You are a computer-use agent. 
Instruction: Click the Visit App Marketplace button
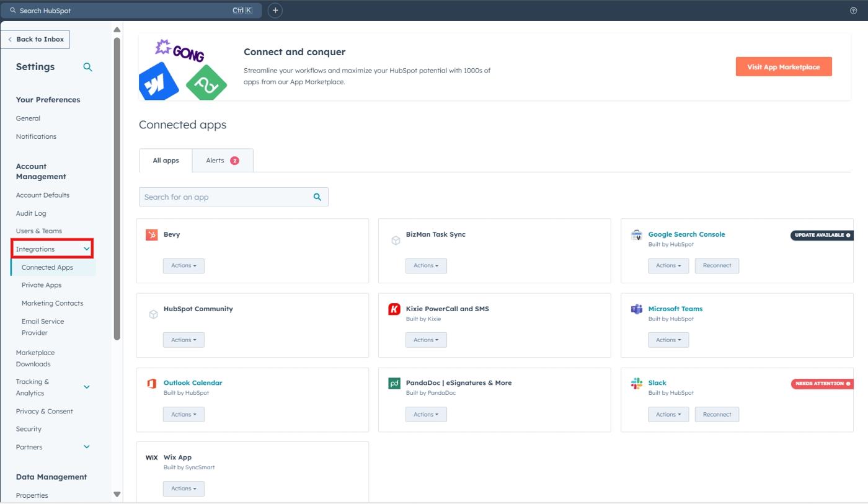click(x=784, y=67)
